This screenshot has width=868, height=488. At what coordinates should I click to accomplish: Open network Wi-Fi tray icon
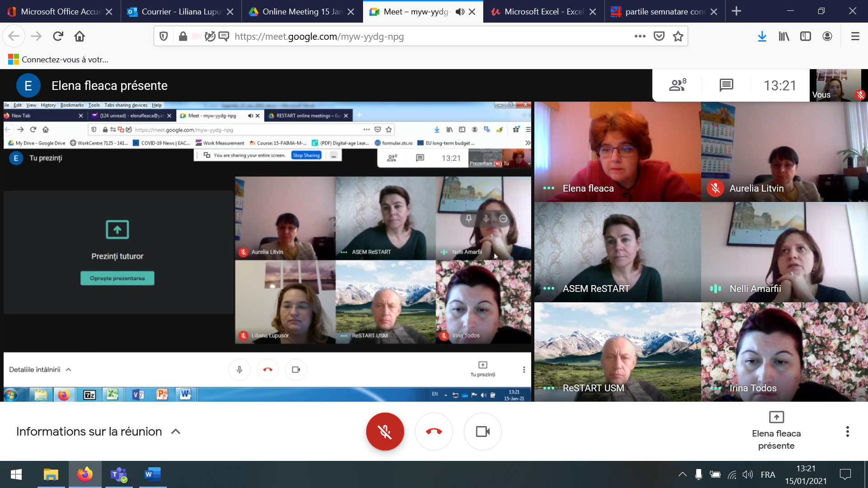(732, 474)
